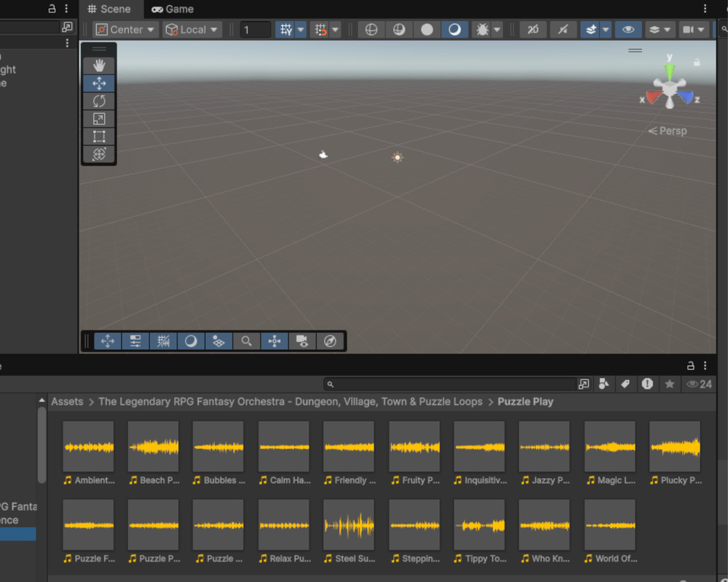Switch to the Game tab

(x=172, y=9)
